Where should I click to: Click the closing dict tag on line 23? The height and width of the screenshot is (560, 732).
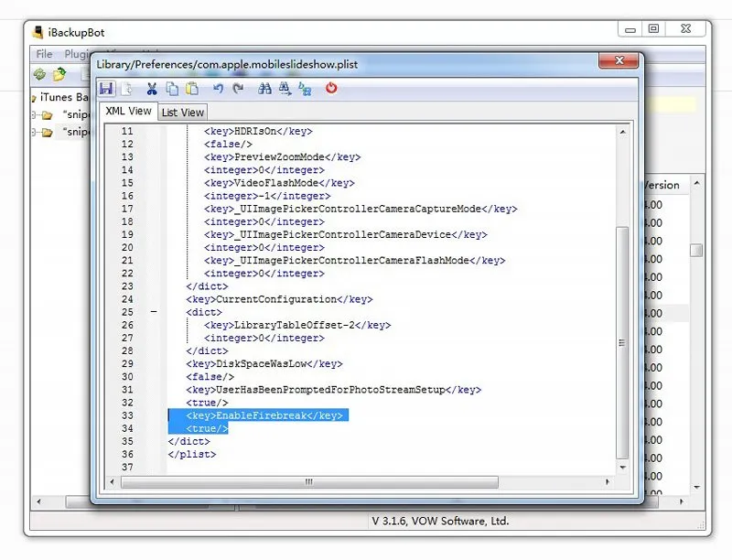coord(207,286)
